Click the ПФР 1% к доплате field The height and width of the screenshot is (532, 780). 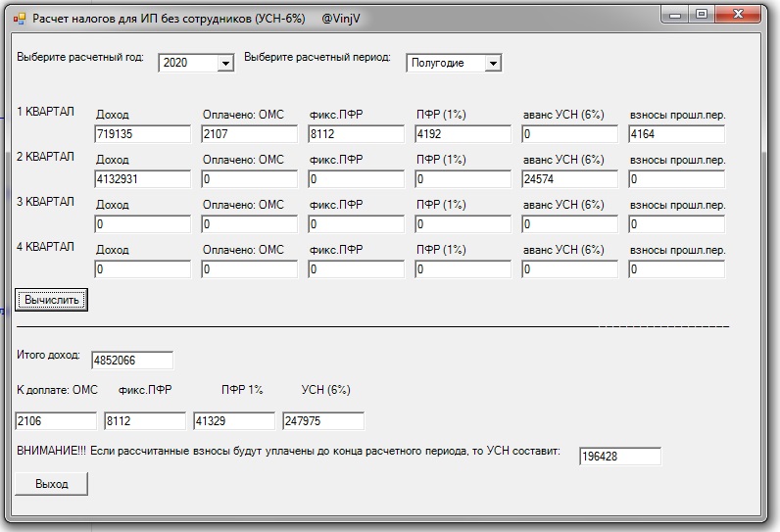click(234, 421)
